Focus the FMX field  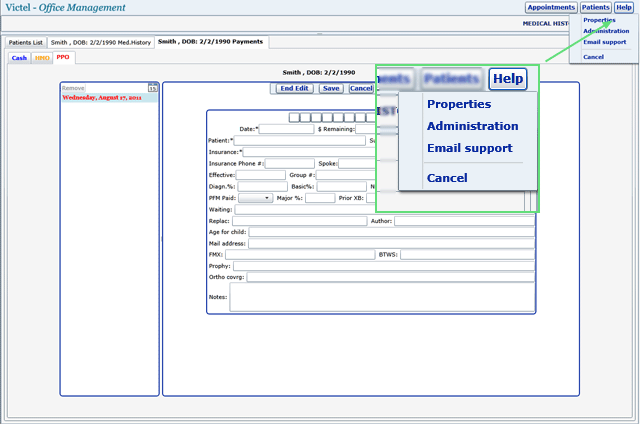300,255
